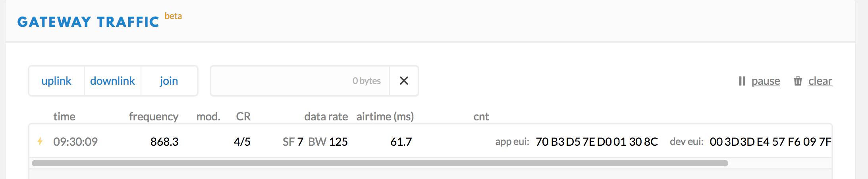868x179 pixels.
Task: Open the 09:30:09 traffic entry
Action: [x=430, y=141]
